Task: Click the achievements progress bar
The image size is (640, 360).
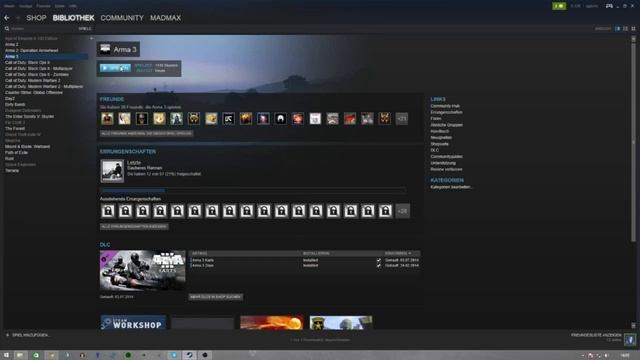Action: coord(253,190)
